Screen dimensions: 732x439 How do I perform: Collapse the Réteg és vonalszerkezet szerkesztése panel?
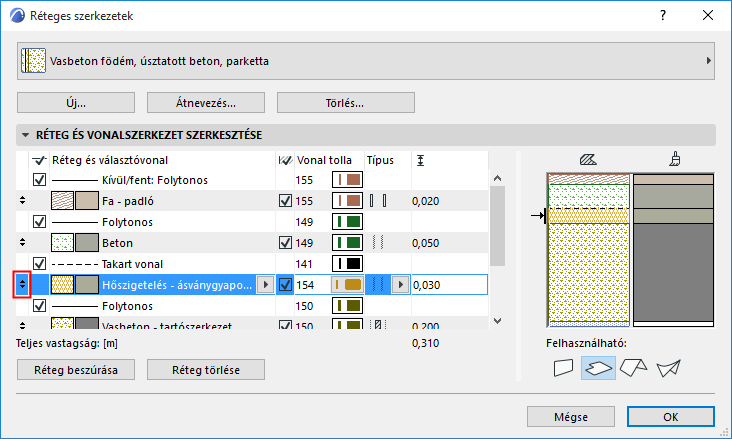point(25,135)
